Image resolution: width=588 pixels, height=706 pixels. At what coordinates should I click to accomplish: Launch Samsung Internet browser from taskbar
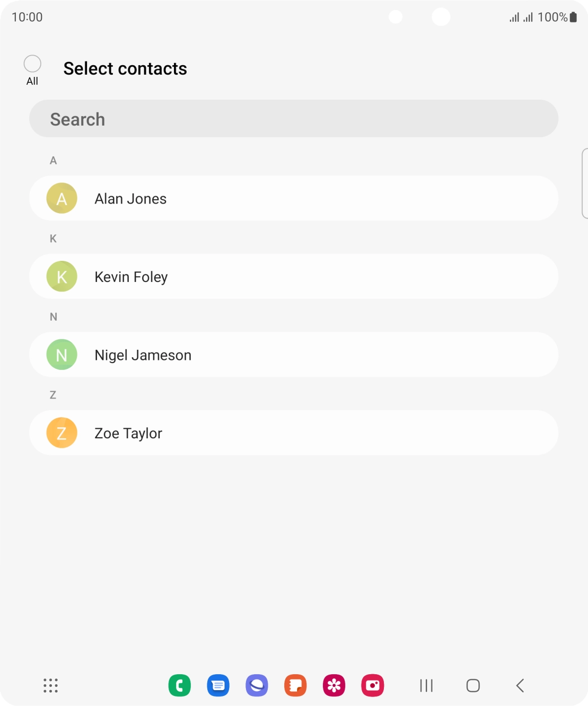point(257,685)
